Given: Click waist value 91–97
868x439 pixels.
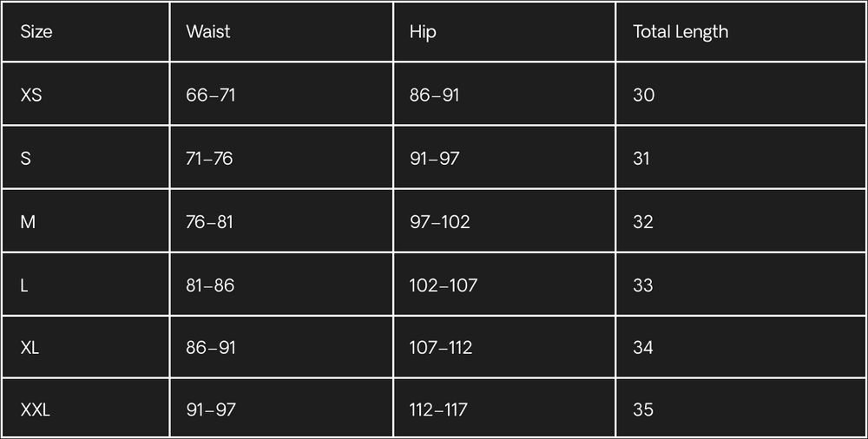Looking at the screenshot, I should pyautogui.click(x=211, y=410).
